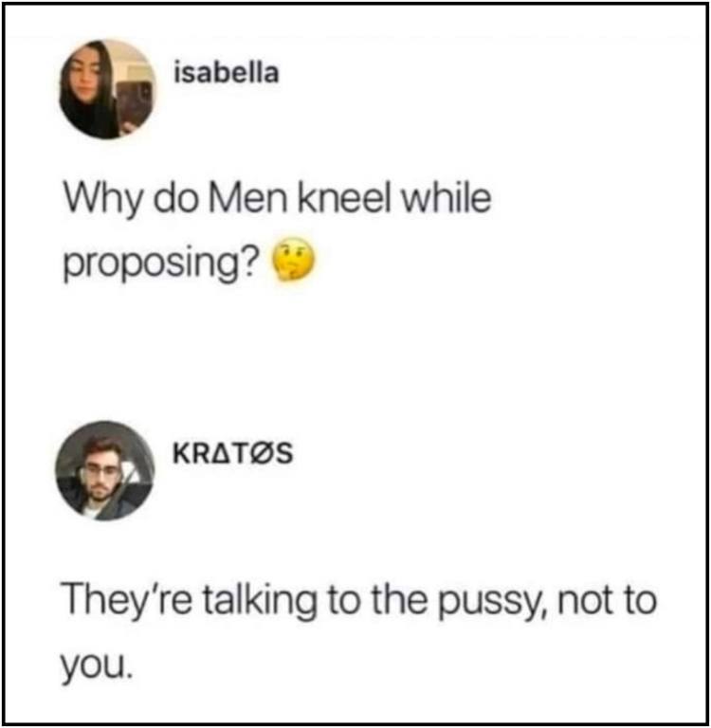The height and width of the screenshot is (728, 711).
Task: Click the word "proposing?" before the emoji
Action: coord(161,264)
